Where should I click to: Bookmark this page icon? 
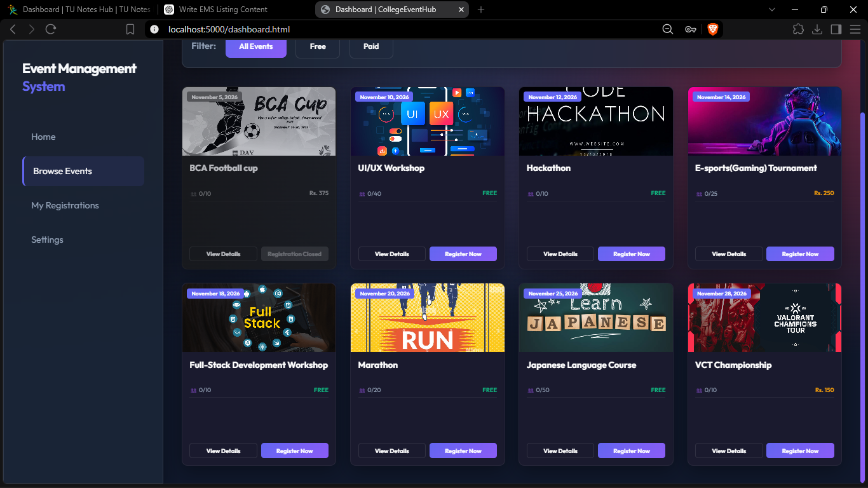point(130,29)
